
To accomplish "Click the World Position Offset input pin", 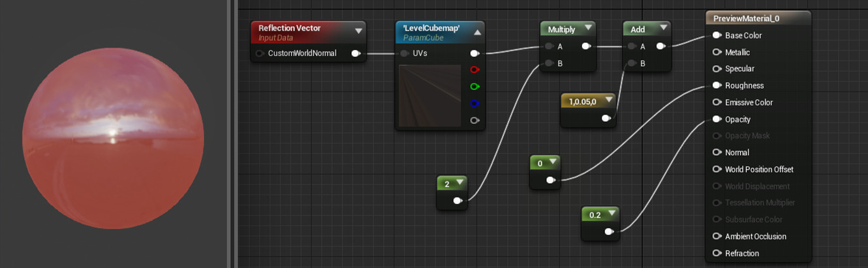I will pyautogui.click(x=717, y=170).
